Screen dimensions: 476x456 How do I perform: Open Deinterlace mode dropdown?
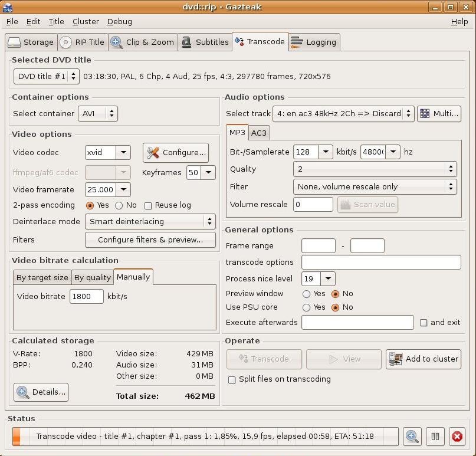150,221
